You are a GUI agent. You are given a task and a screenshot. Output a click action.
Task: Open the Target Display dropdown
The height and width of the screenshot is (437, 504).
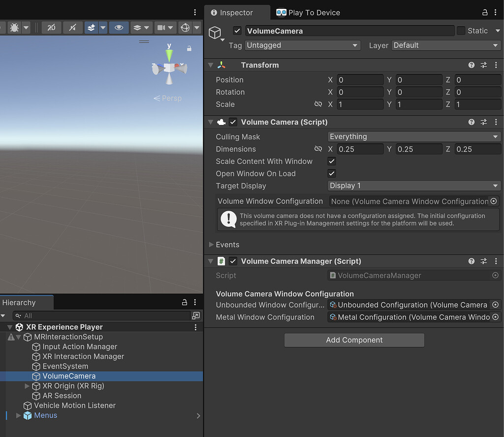pos(413,186)
